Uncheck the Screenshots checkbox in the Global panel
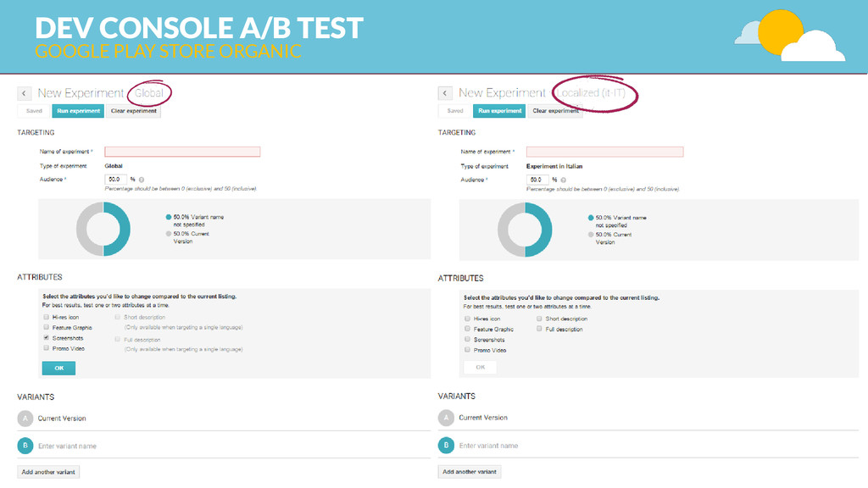The image size is (868, 488). tap(46, 337)
